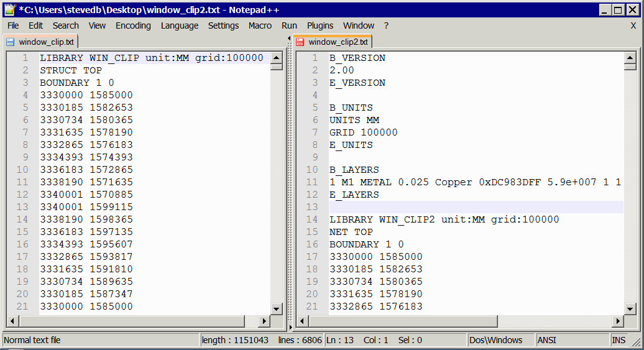Click line number 13 in right pane margin
Image resolution: width=644 pixels, height=350 pixels.
click(x=312, y=207)
